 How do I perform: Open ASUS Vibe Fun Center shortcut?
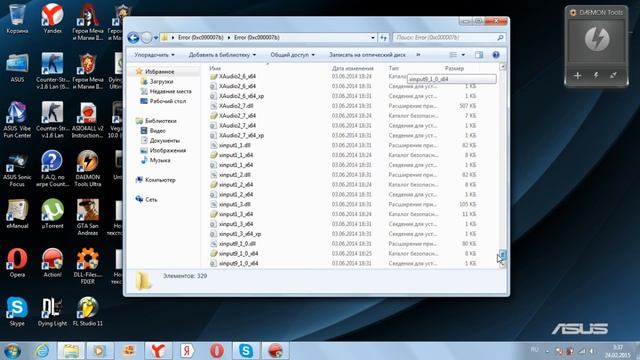point(17,119)
